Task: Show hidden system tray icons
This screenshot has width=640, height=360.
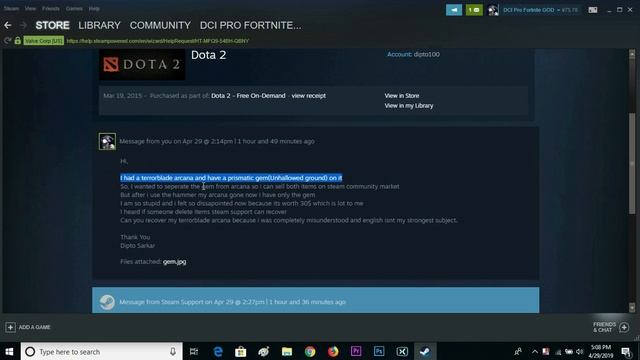Action: tap(535, 352)
